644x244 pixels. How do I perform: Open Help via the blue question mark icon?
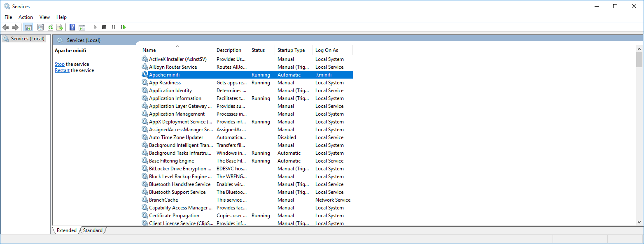[72, 27]
